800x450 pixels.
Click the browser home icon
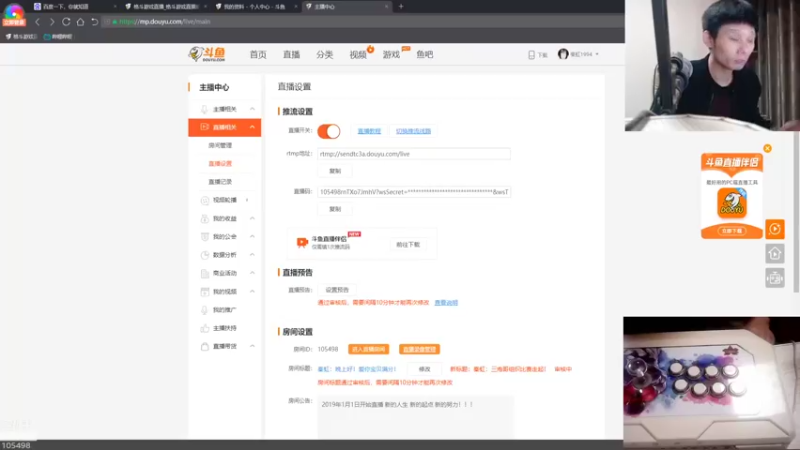click(x=80, y=22)
